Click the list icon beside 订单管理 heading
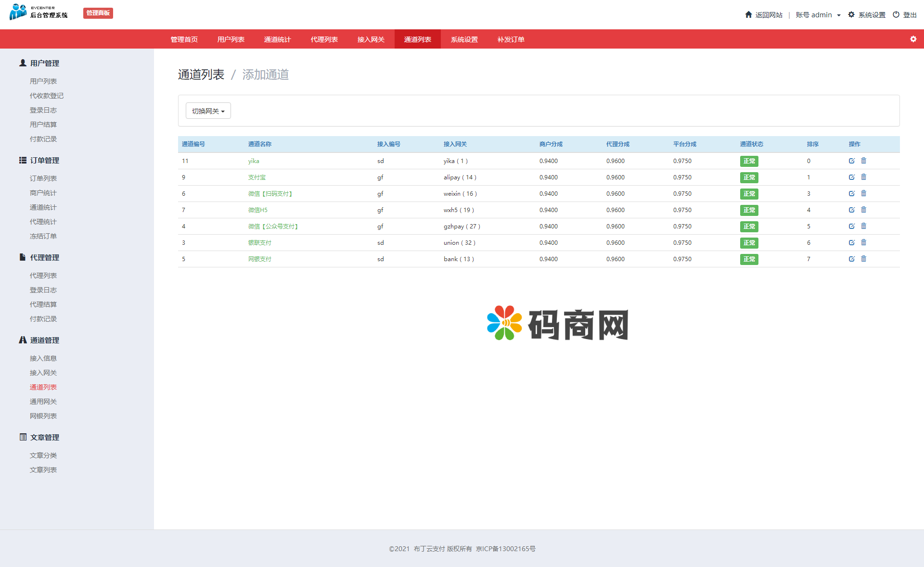The height and width of the screenshot is (567, 924). pos(22,160)
